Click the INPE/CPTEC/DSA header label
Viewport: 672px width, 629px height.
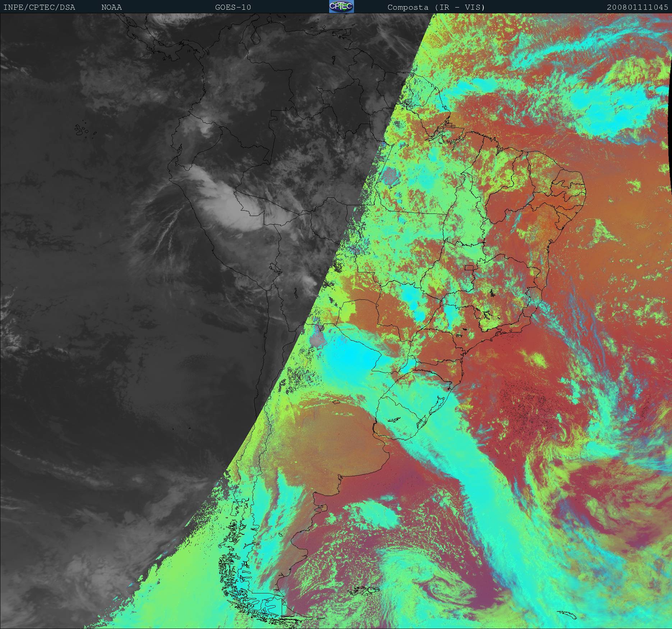click(x=39, y=7)
